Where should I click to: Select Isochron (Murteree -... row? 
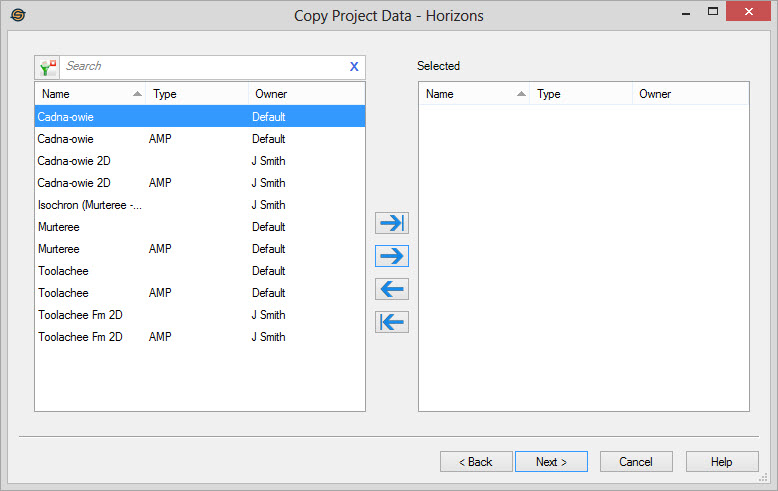click(200, 205)
